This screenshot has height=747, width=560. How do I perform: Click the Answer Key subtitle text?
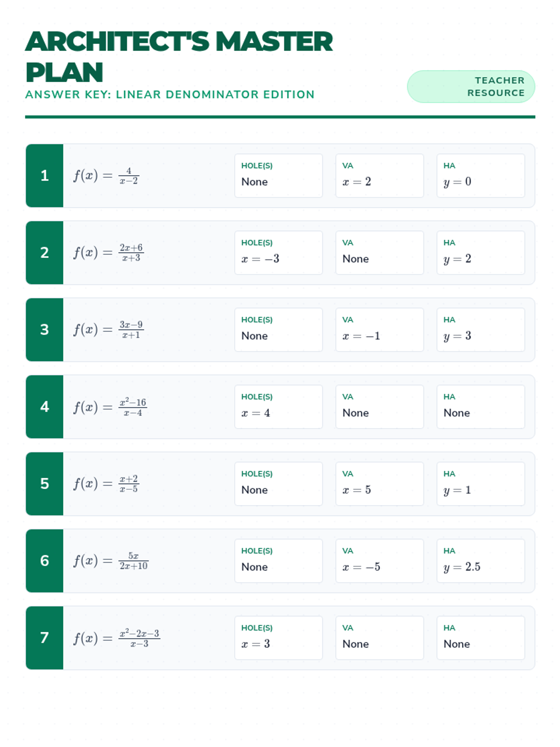(x=170, y=94)
